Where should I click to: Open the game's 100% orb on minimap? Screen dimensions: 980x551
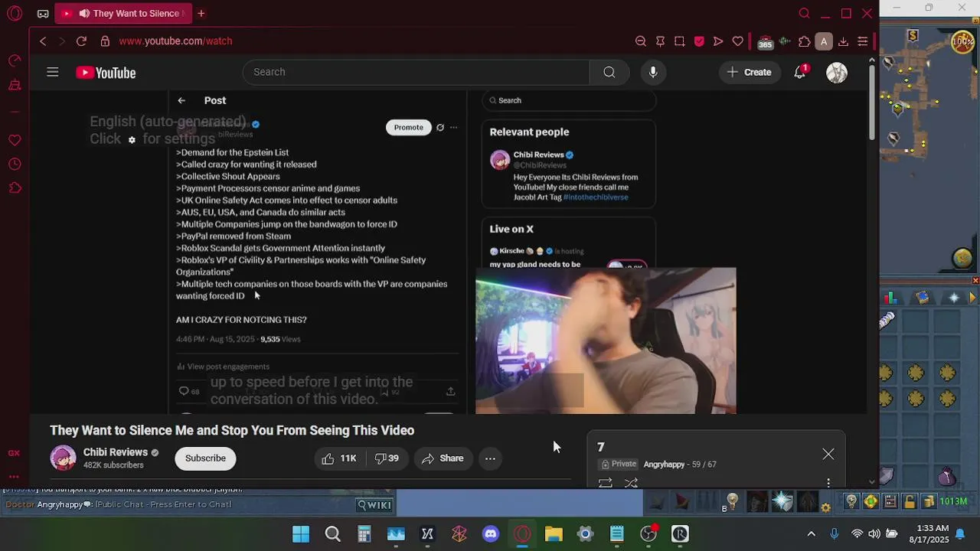(963, 42)
